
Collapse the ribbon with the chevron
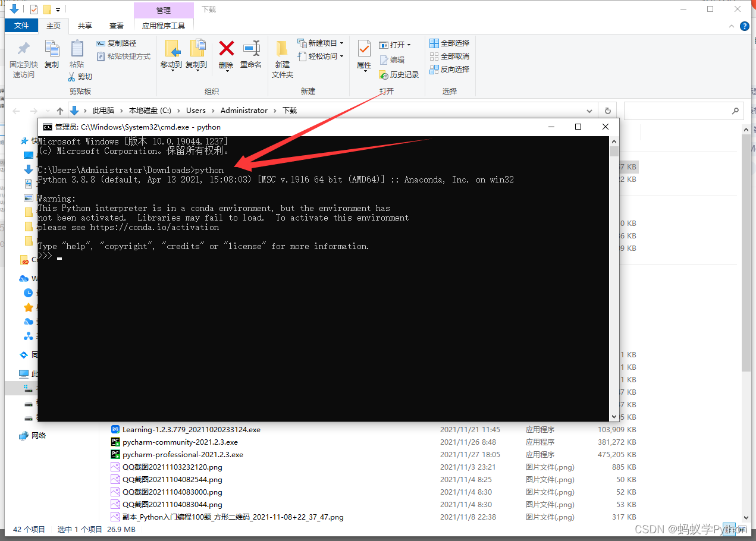point(732,26)
